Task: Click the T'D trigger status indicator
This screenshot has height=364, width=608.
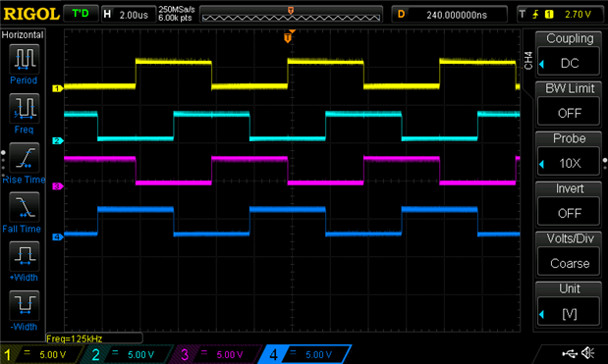Action: pos(81,14)
